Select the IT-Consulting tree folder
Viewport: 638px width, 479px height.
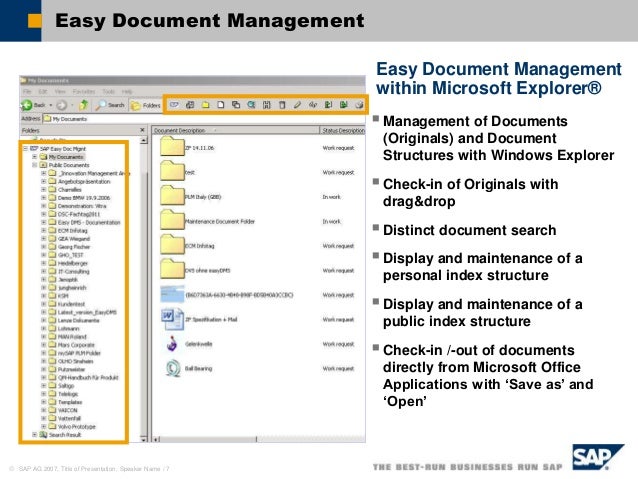pyautogui.click(x=69, y=271)
